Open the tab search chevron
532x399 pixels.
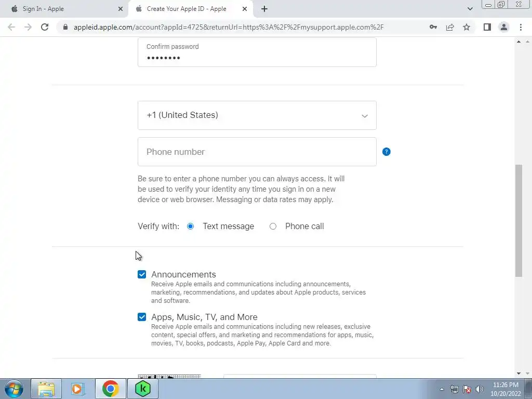pyautogui.click(x=470, y=9)
